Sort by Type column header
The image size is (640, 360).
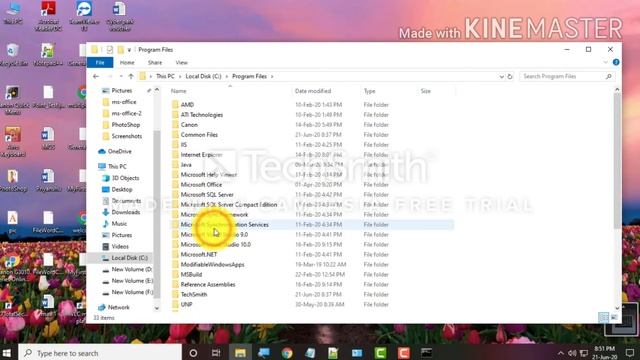tap(369, 91)
